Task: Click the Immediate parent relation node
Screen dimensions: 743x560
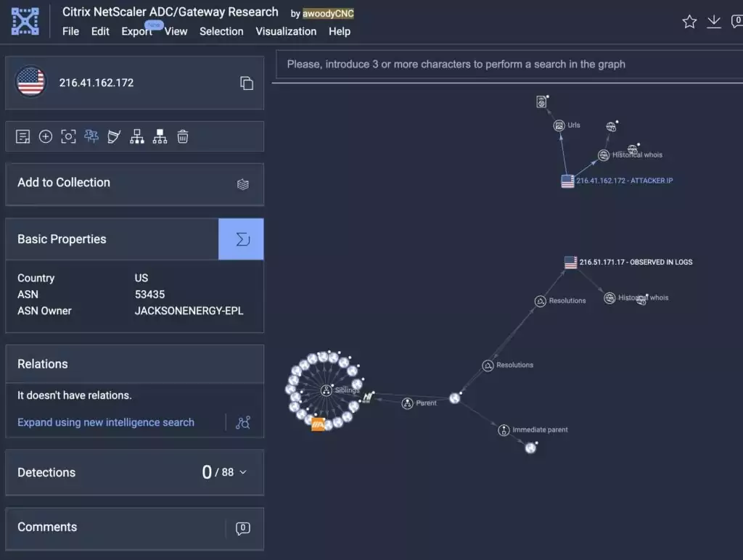Action: click(x=504, y=430)
